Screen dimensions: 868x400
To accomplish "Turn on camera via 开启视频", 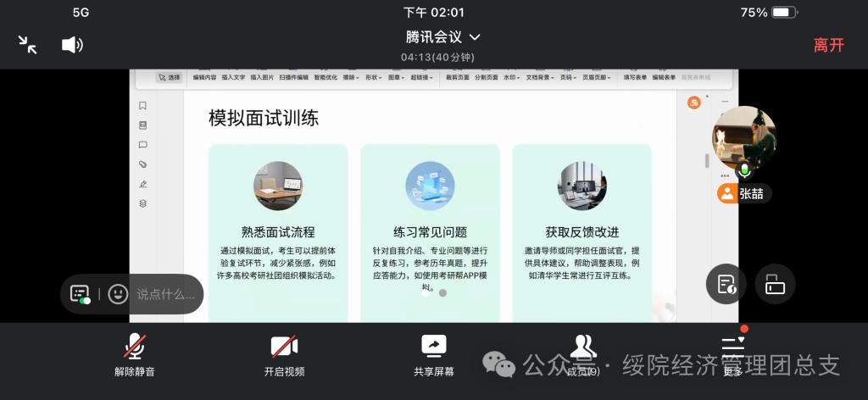I will pyautogui.click(x=284, y=353).
